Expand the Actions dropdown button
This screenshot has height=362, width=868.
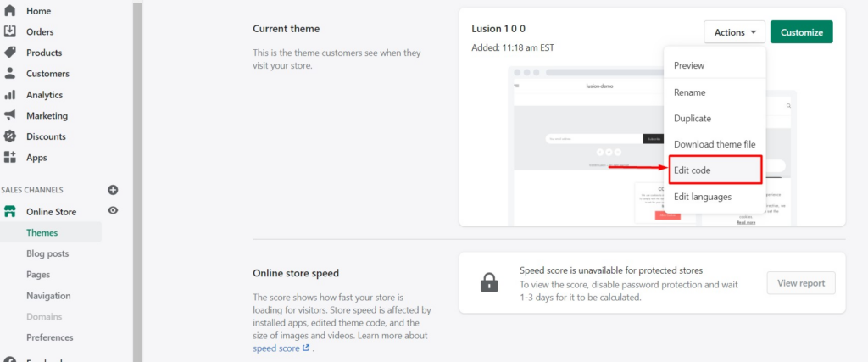point(735,32)
